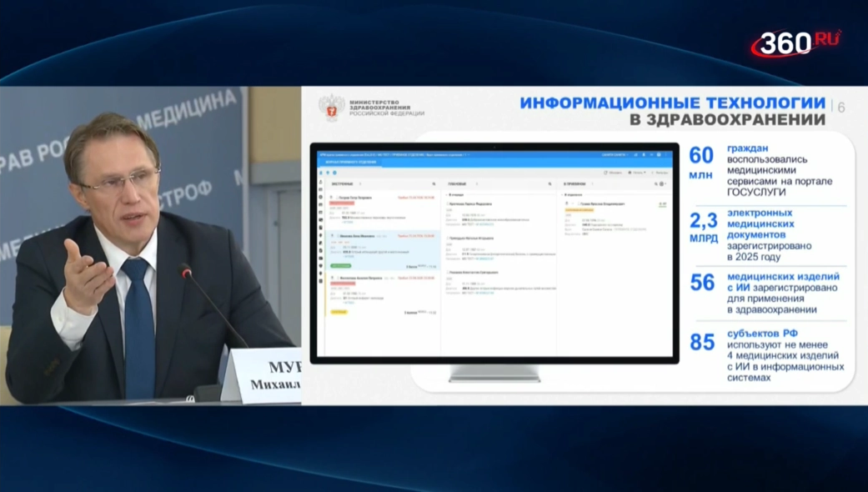Open patient card Константин Григорьевич
Screen dimensions: 868x492
point(499,282)
